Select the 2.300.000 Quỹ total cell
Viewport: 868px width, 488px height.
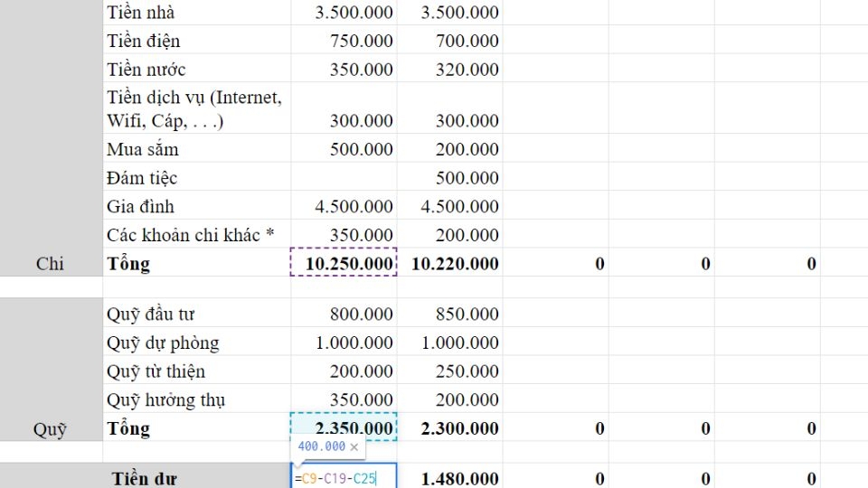pyautogui.click(x=449, y=428)
